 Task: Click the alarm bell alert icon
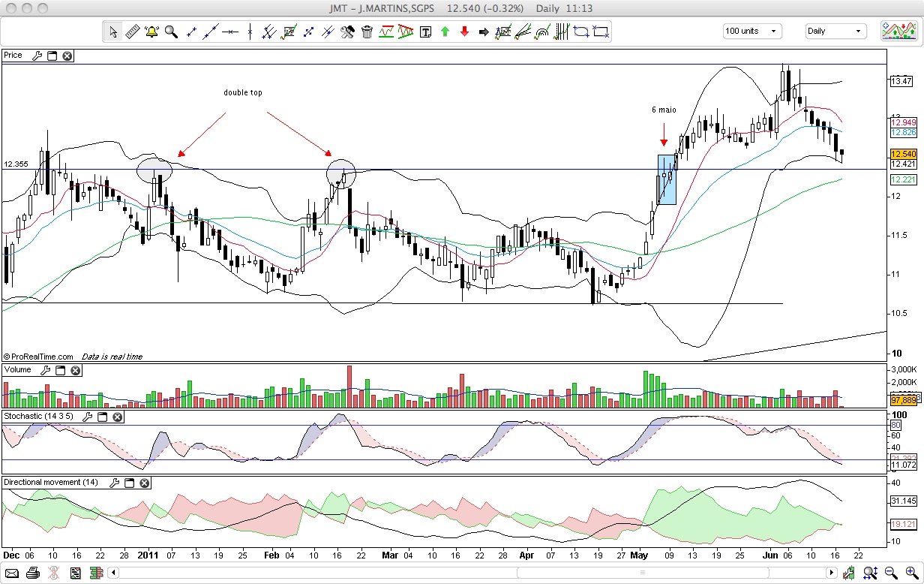click(151, 32)
